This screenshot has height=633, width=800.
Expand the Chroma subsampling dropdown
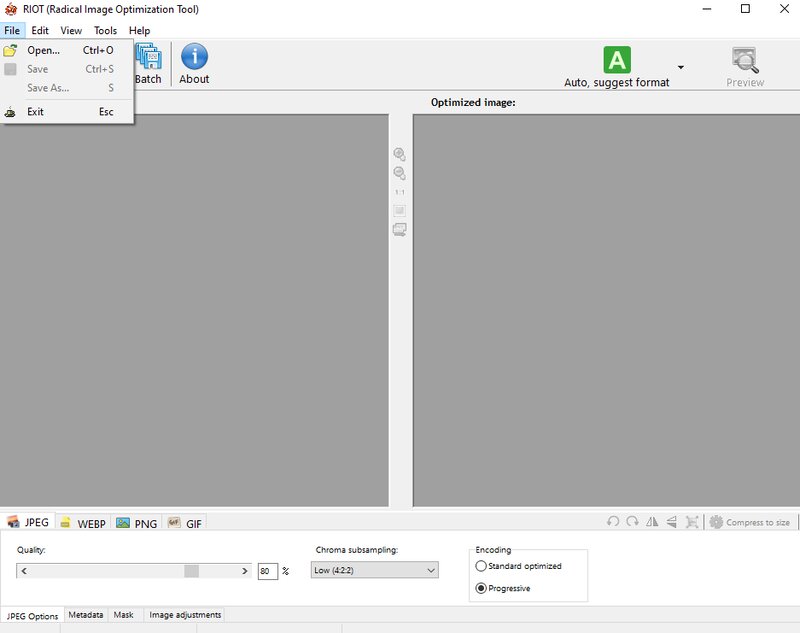tap(374, 570)
